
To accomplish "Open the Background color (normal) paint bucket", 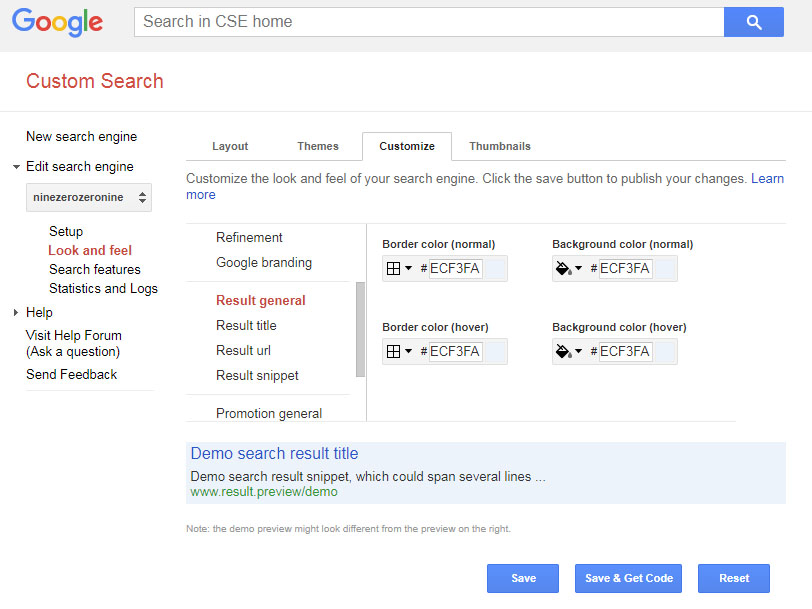I will click(569, 268).
